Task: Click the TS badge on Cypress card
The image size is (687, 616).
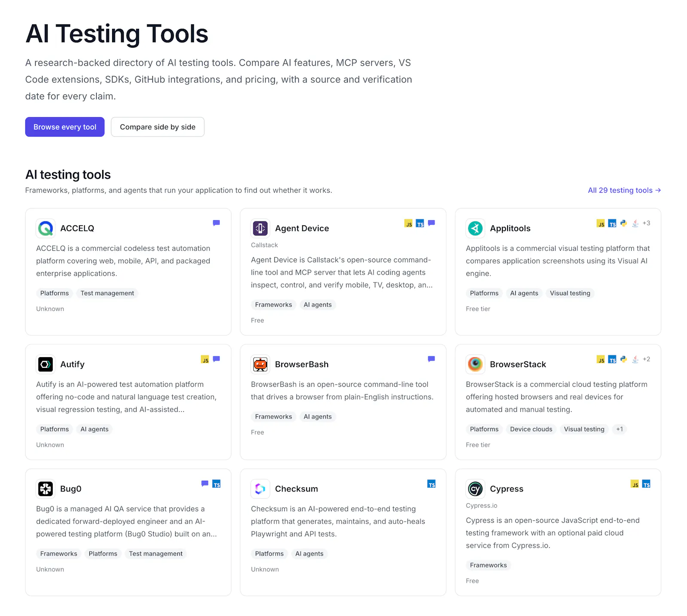Action: tap(646, 484)
